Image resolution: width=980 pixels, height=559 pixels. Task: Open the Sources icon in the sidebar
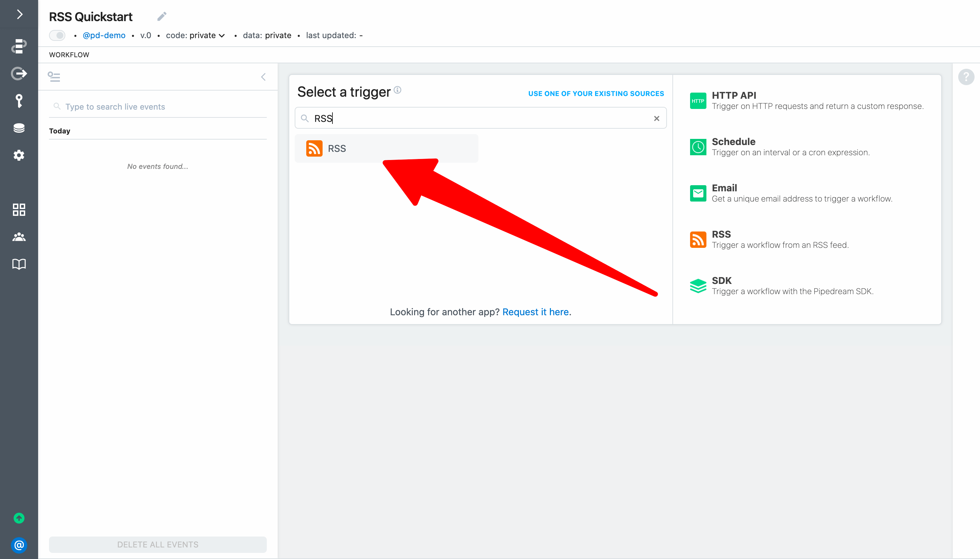19,73
